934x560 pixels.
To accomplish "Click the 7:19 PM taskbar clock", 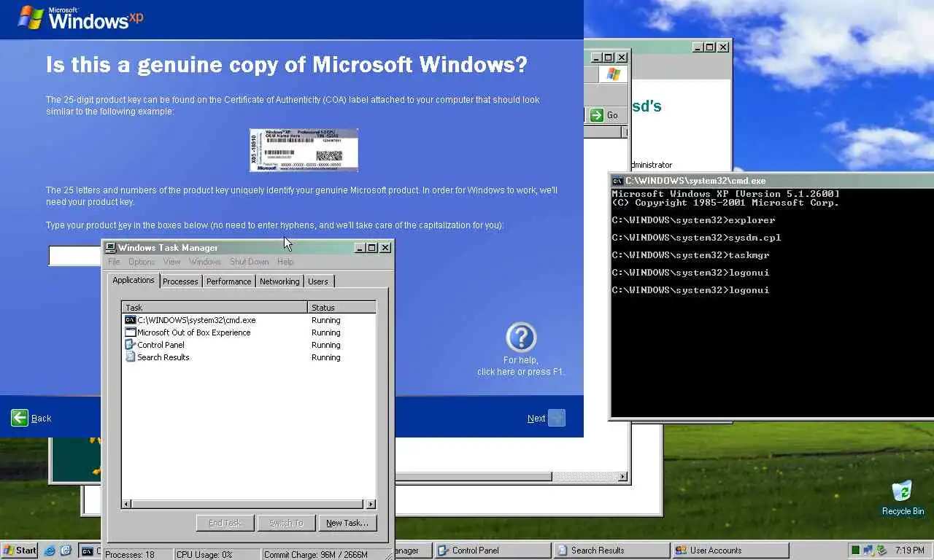I will (x=909, y=551).
